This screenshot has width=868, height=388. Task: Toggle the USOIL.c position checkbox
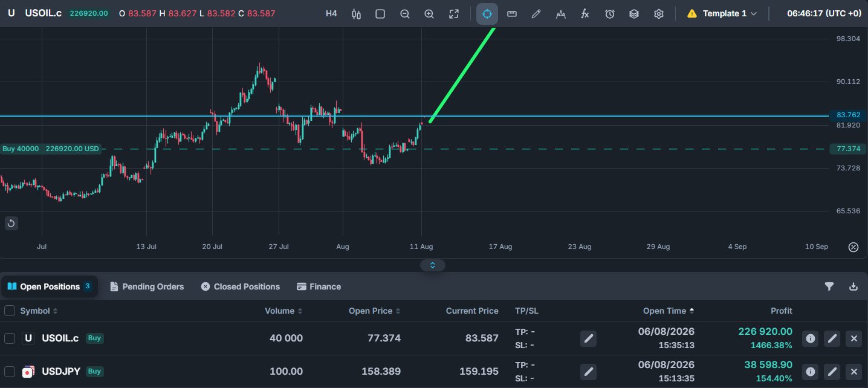tap(10, 338)
